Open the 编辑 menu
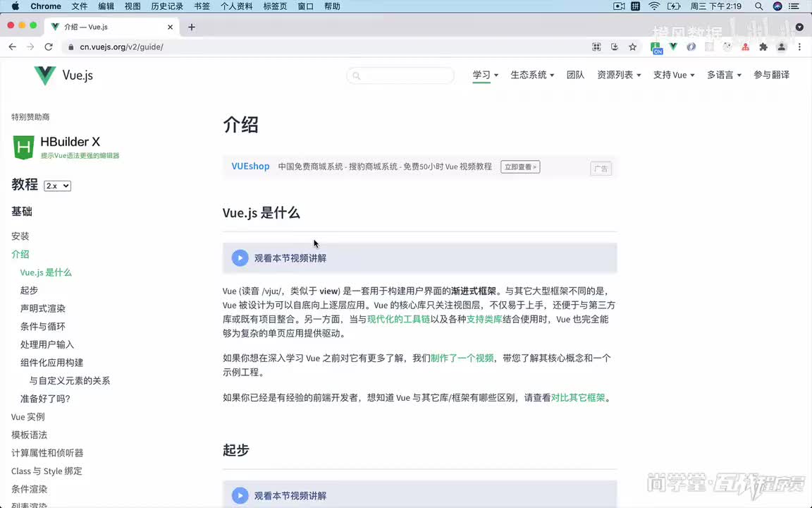The image size is (812, 508). [106, 6]
